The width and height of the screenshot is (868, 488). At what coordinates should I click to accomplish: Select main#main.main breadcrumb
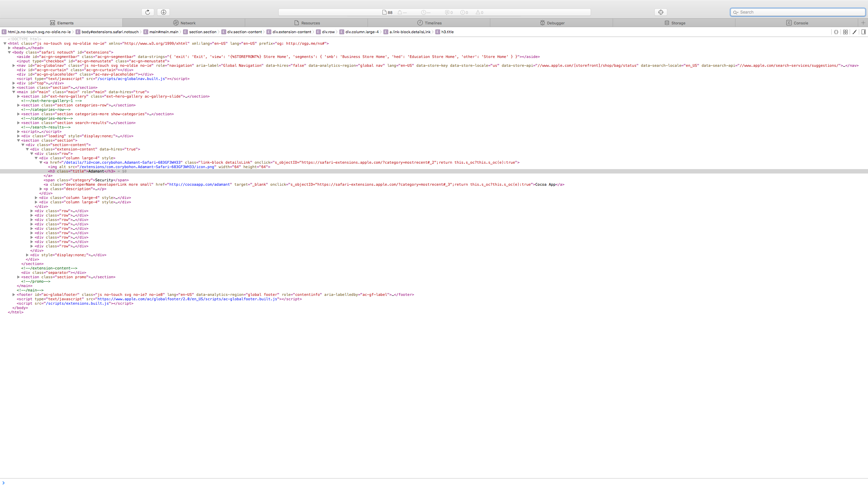pyautogui.click(x=161, y=32)
